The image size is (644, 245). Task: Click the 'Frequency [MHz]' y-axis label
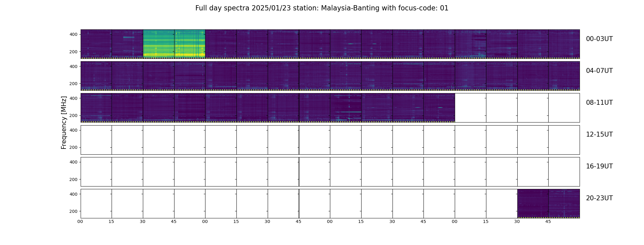click(64, 123)
